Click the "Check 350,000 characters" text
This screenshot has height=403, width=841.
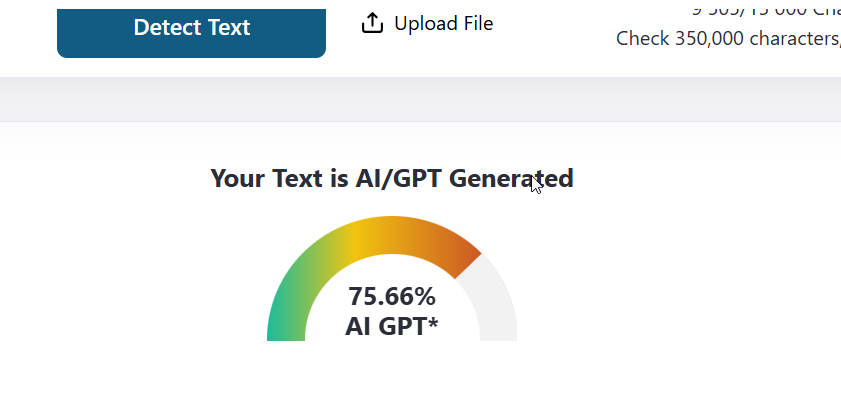click(x=727, y=39)
